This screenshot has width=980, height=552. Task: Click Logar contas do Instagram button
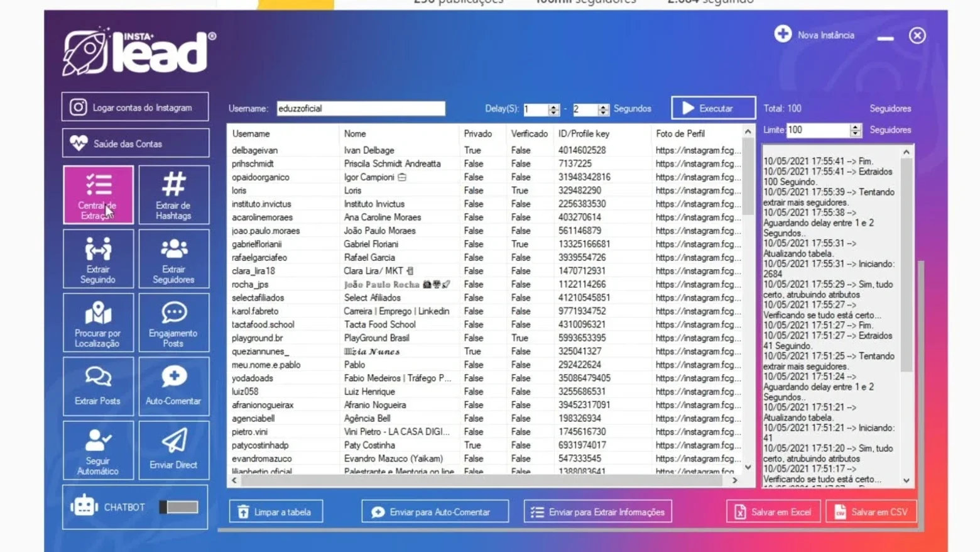click(135, 107)
